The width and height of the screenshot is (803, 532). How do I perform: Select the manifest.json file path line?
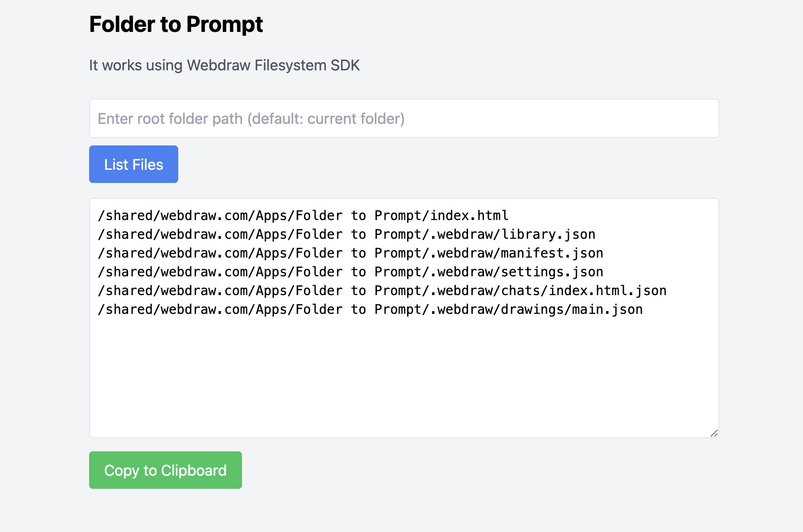pyautogui.click(x=351, y=253)
